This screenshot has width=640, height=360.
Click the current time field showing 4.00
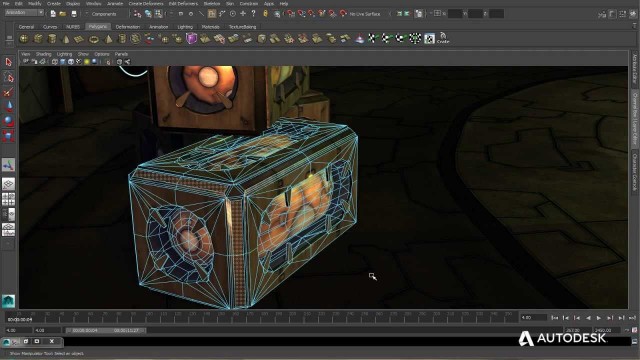(533, 317)
